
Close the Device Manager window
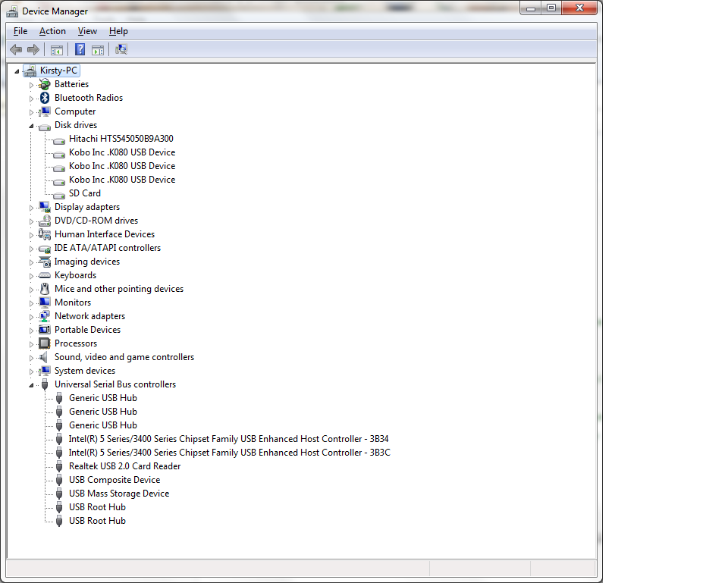[x=579, y=8]
